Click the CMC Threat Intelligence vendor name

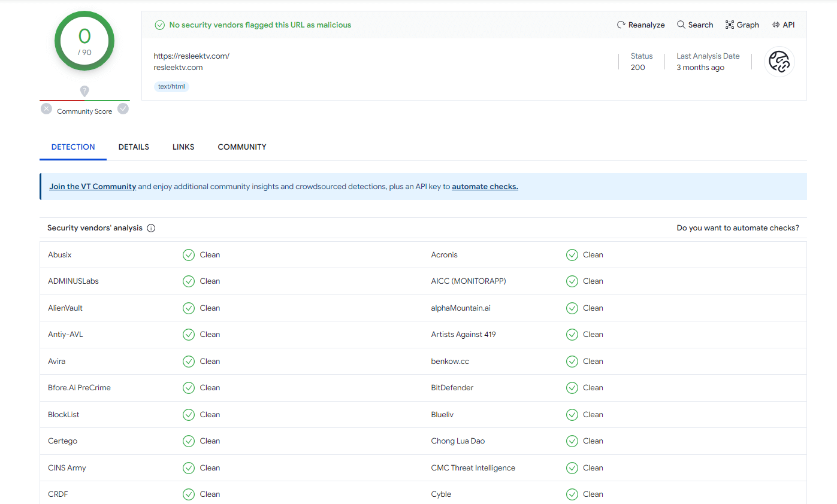point(473,468)
